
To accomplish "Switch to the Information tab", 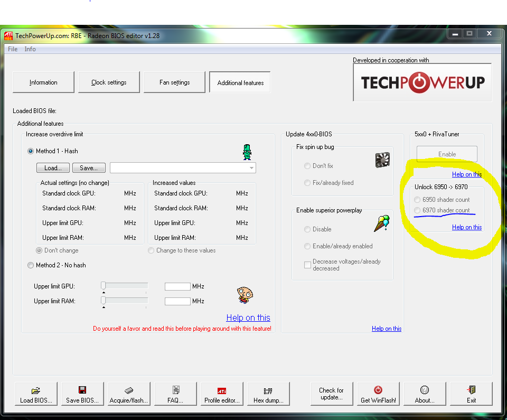I will point(43,82).
